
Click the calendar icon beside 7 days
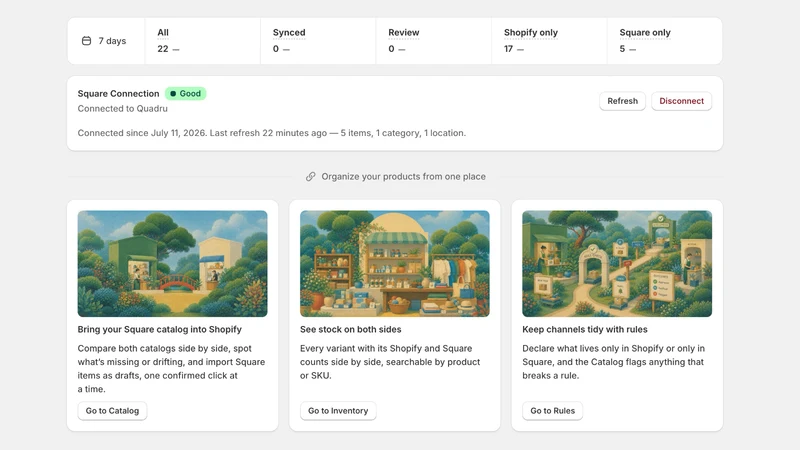pyautogui.click(x=86, y=41)
